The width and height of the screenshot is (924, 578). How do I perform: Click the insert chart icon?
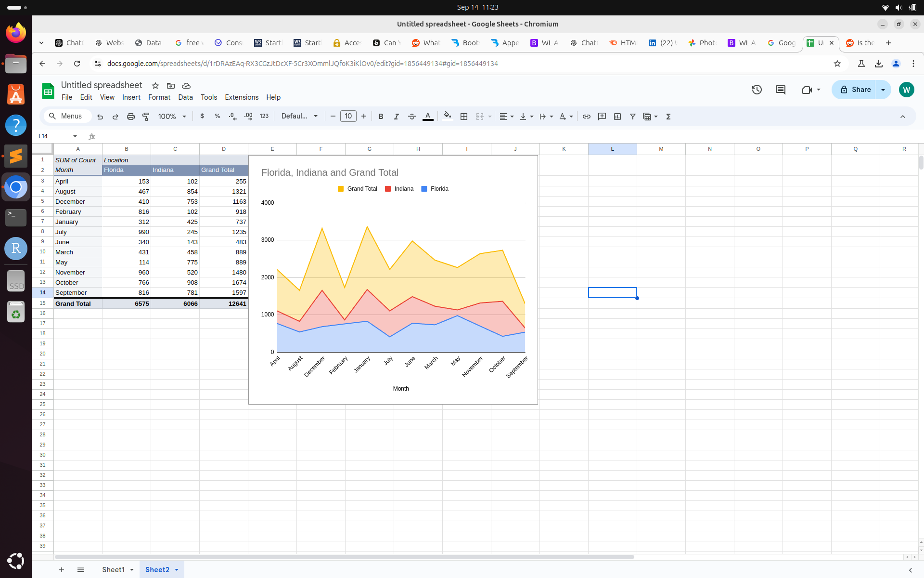click(617, 117)
